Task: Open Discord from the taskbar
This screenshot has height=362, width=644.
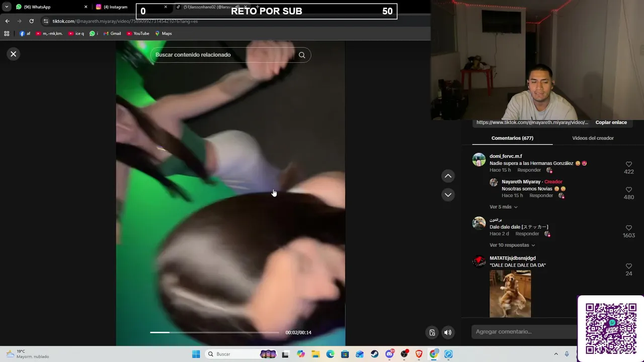Action: (x=389, y=354)
